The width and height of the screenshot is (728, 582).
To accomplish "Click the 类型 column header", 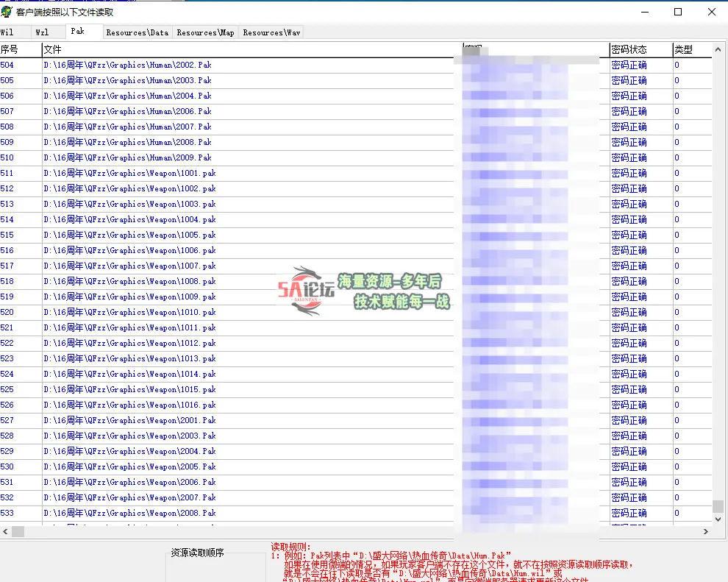I will 692,50.
